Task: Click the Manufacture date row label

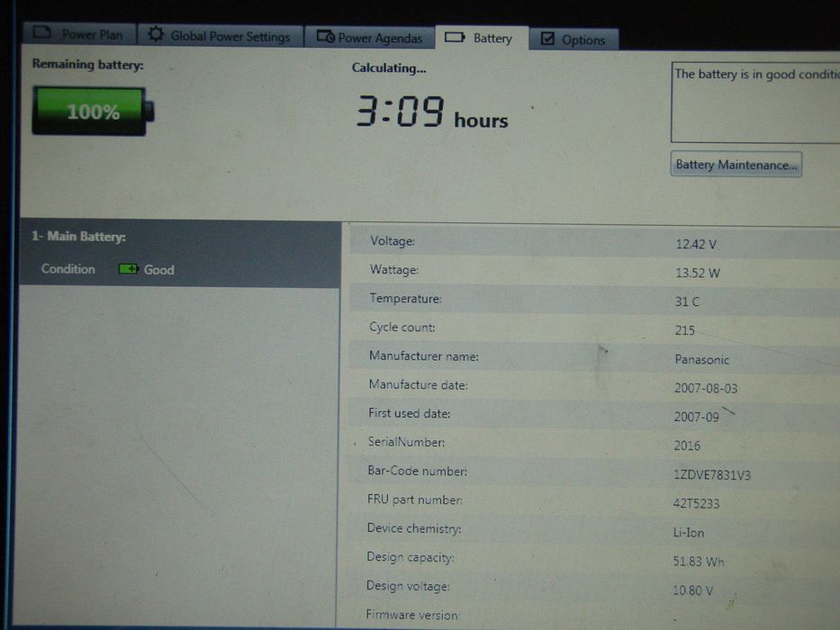Action: click(x=418, y=384)
